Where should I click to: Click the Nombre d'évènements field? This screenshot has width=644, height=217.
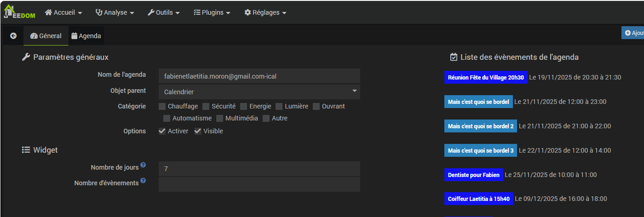pyautogui.click(x=259, y=184)
